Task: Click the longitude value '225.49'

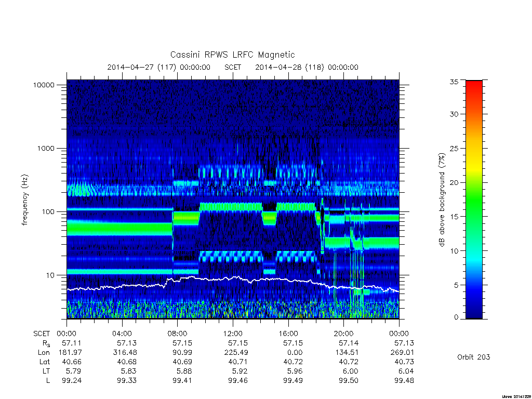Action: [236, 353]
